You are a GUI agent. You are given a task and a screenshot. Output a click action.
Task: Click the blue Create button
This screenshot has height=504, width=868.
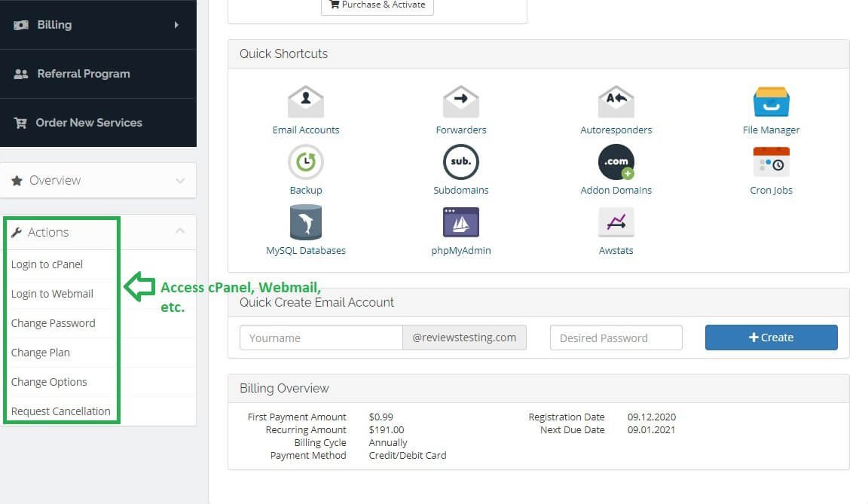[771, 338]
